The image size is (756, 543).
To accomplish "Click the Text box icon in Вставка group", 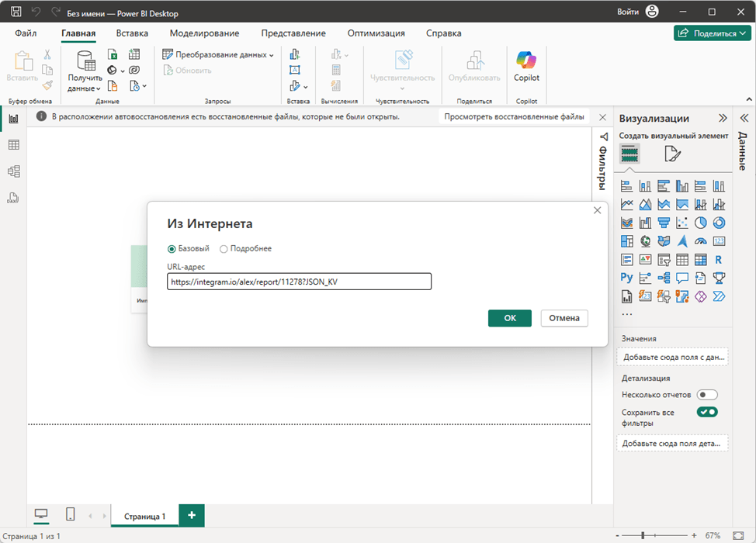I will (295, 70).
